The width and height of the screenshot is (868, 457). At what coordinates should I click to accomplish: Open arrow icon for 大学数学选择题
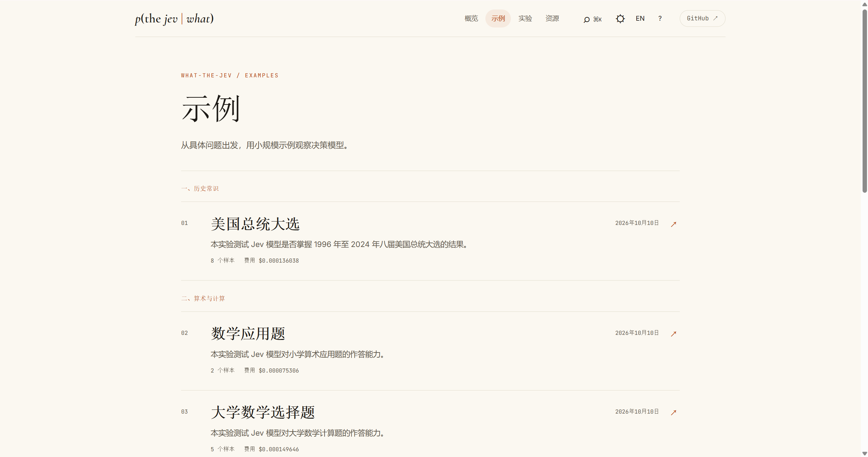(674, 413)
